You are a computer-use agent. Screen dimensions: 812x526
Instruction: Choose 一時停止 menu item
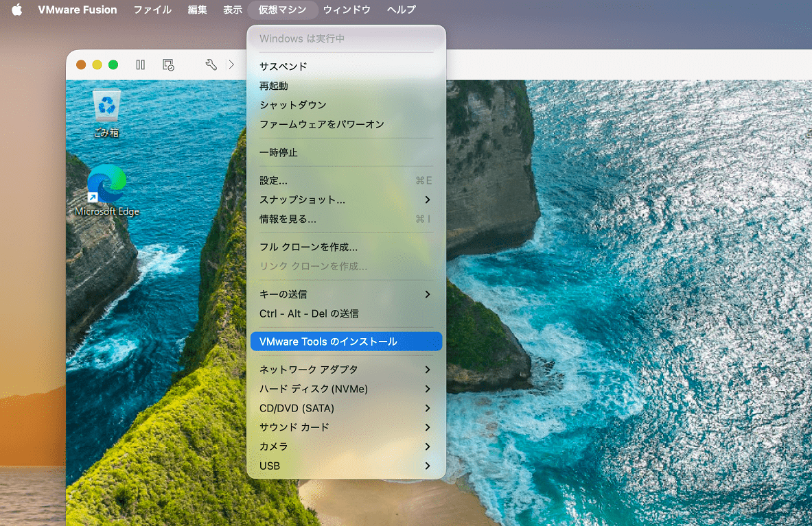coord(346,152)
